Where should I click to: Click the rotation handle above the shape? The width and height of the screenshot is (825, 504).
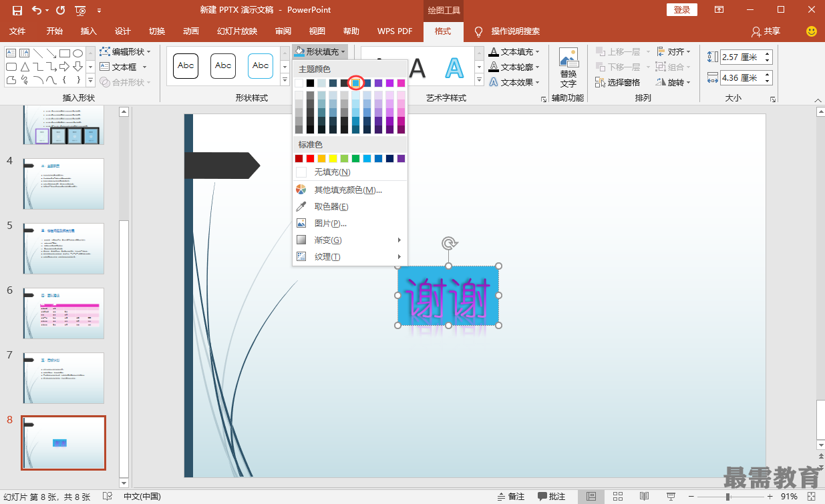449,244
